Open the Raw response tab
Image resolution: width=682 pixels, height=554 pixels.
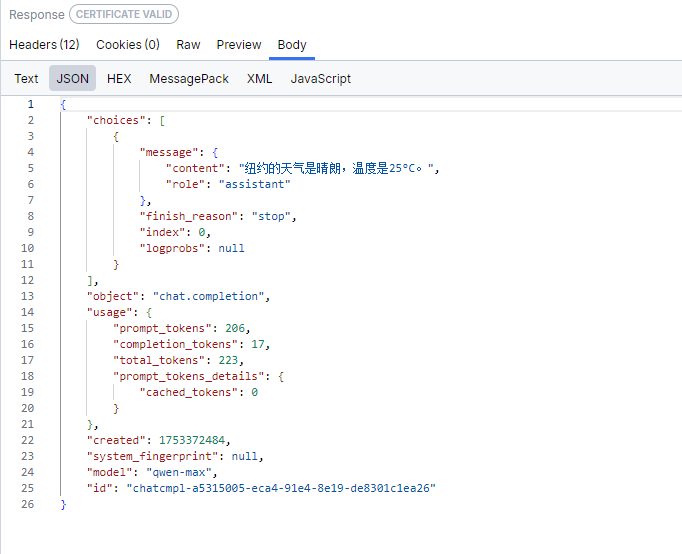click(188, 45)
